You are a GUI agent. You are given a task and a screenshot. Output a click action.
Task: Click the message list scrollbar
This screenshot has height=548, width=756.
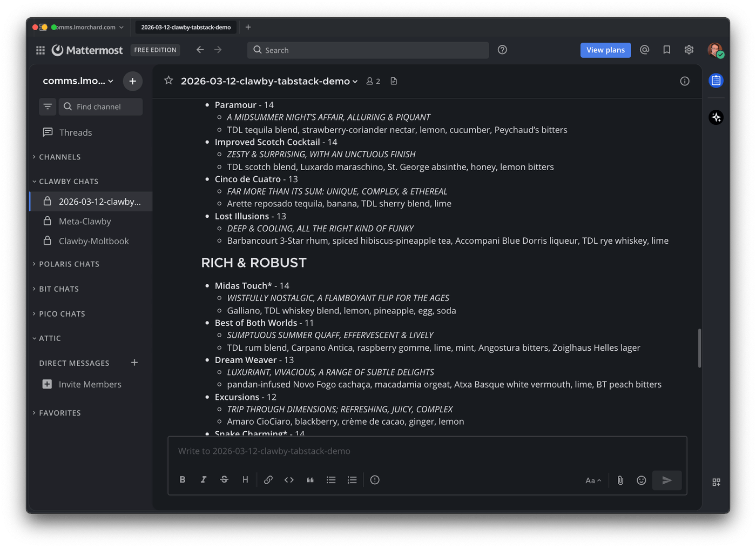click(699, 348)
